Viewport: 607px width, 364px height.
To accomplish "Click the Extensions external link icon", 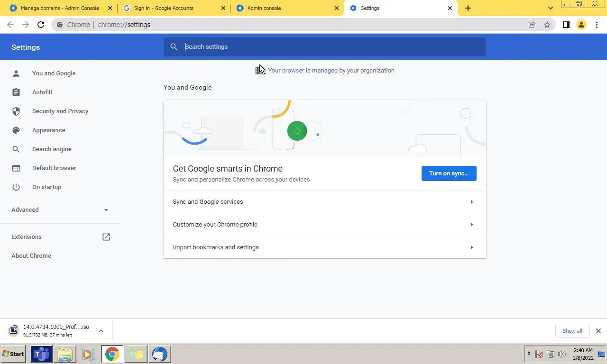I will 106,237.
